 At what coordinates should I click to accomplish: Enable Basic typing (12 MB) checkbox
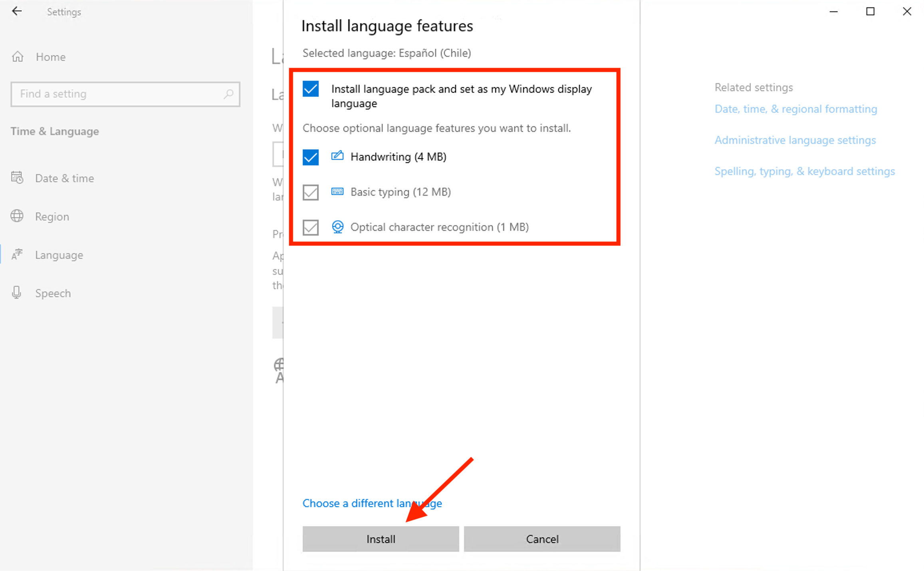point(310,191)
